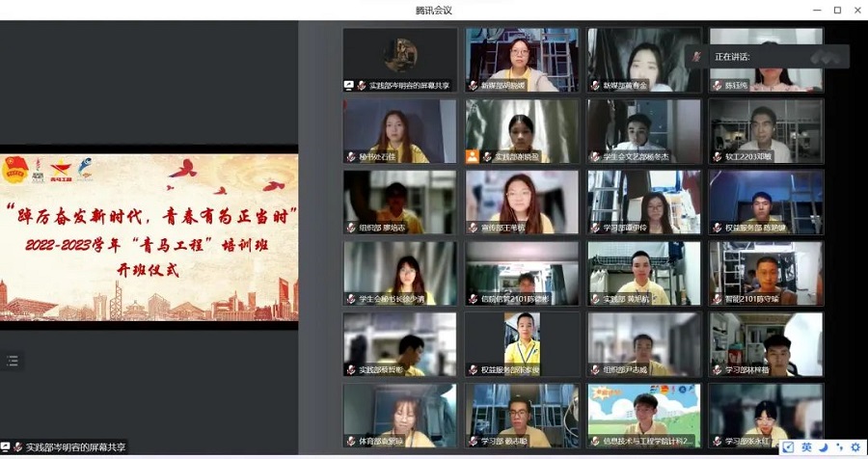The width and height of the screenshot is (868, 459).
Task: Click the mic icon on 学习部林梓楷's tile
Action: point(718,370)
